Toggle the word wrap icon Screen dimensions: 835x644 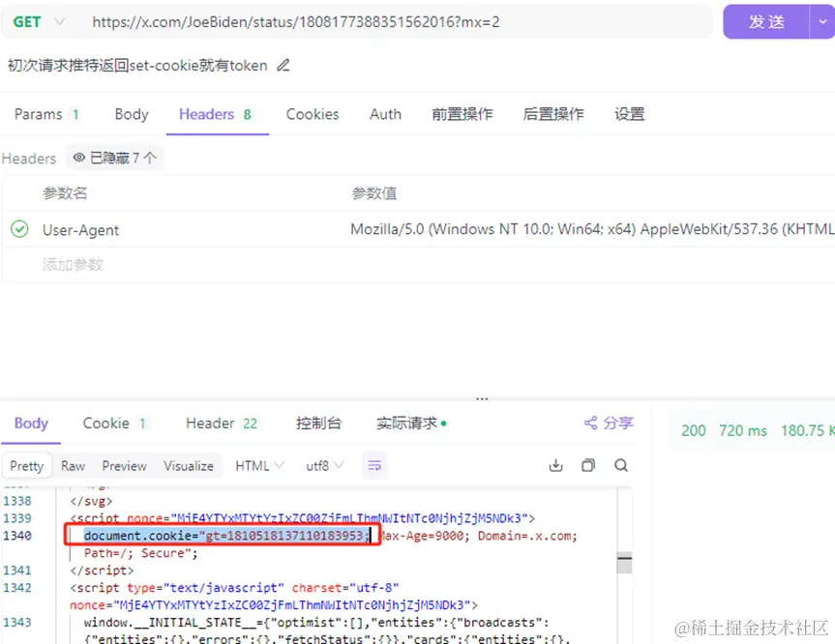[374, 466]
